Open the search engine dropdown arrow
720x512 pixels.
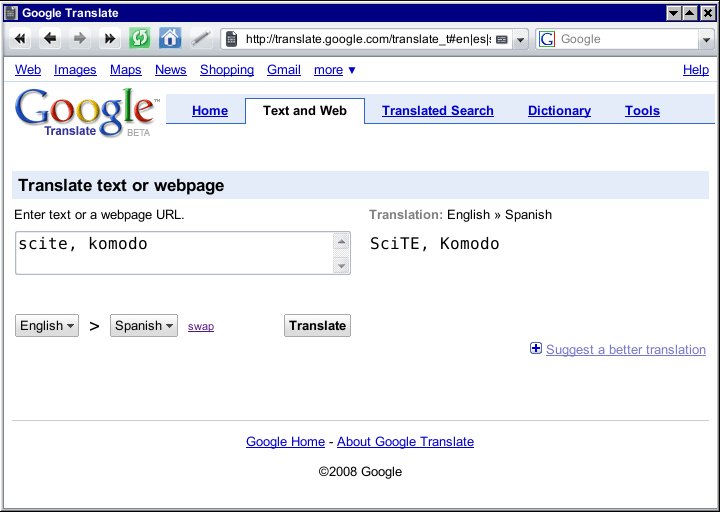[x=706, y=39]
